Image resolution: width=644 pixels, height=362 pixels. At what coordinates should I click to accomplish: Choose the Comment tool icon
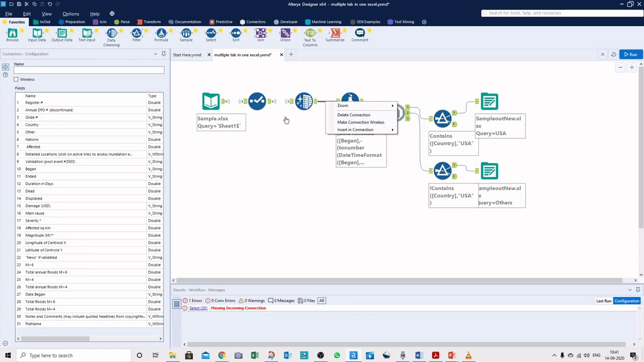pos(360,34)
